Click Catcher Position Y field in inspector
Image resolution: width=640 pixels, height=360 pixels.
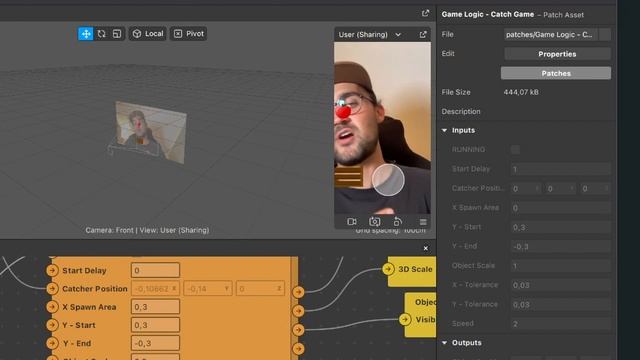pos(561,189)
